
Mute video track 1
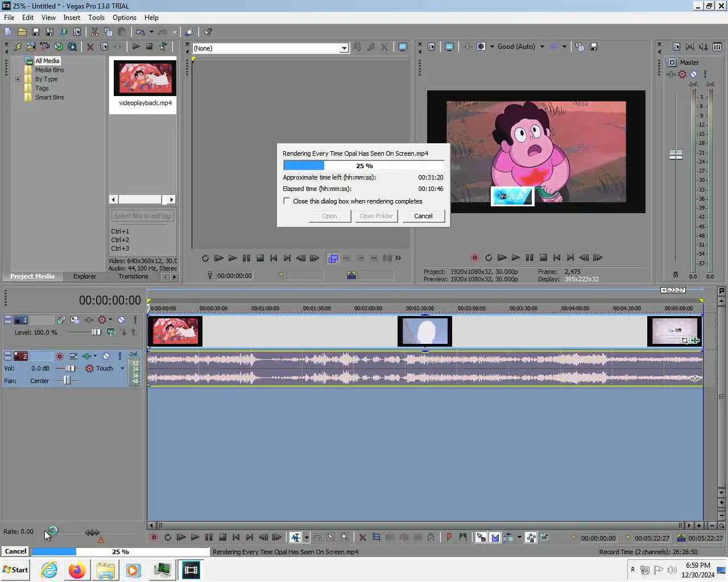(x=121, y=320)
